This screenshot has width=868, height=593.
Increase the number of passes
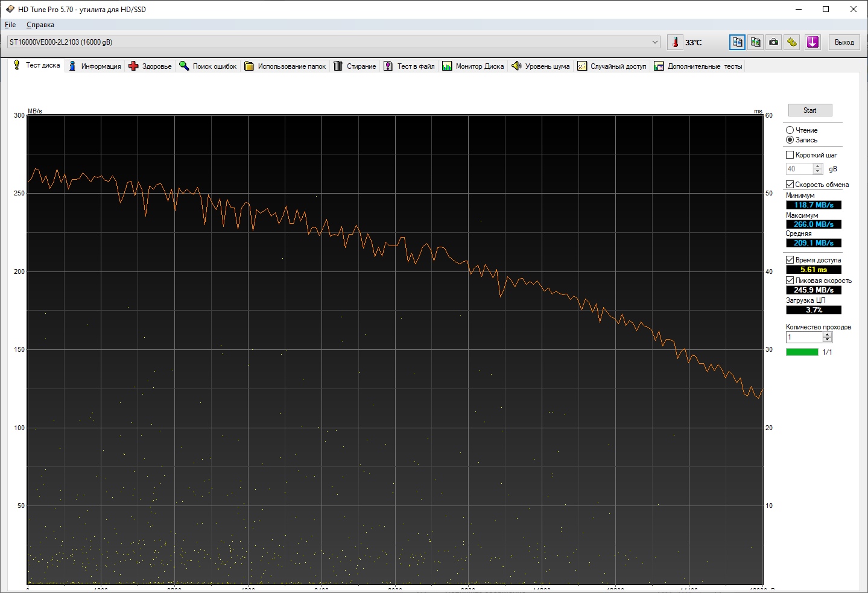[828, 335]
